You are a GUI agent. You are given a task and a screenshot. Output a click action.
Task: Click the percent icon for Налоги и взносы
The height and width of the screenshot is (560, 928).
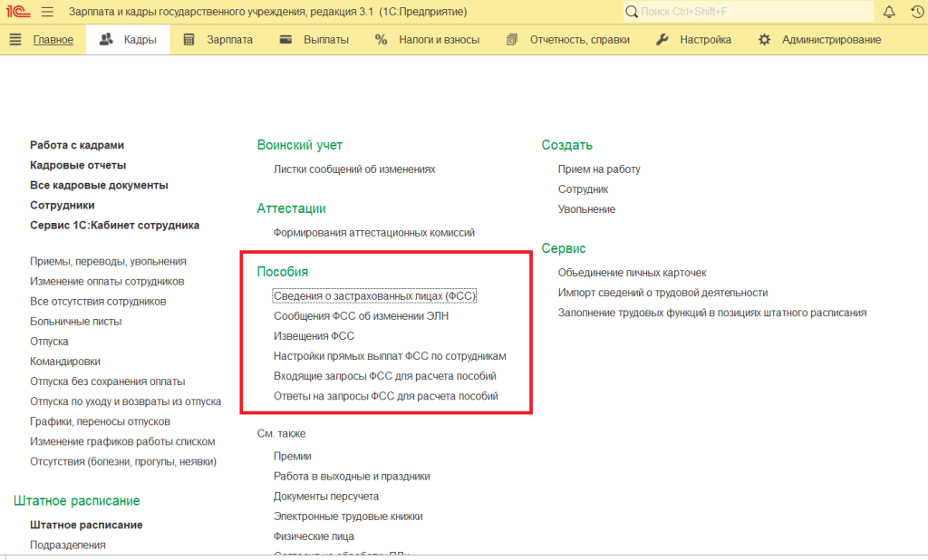[381, 40]
